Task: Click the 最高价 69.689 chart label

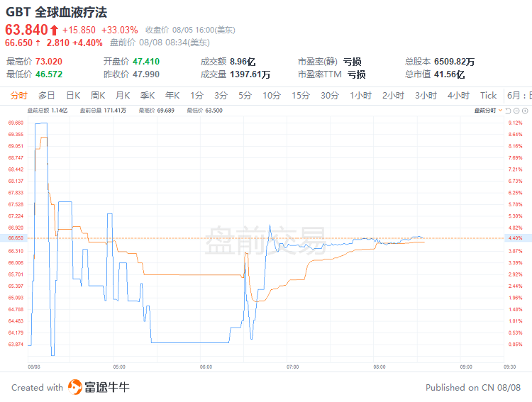Action: click(157, 111)
